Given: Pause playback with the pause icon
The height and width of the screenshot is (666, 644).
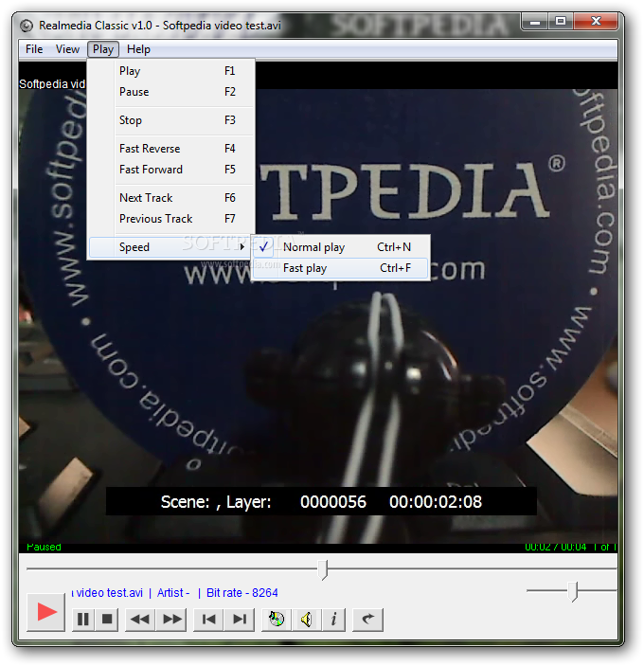Looking at the screenshot, I should pyautogui.click(x=83, y=620).
